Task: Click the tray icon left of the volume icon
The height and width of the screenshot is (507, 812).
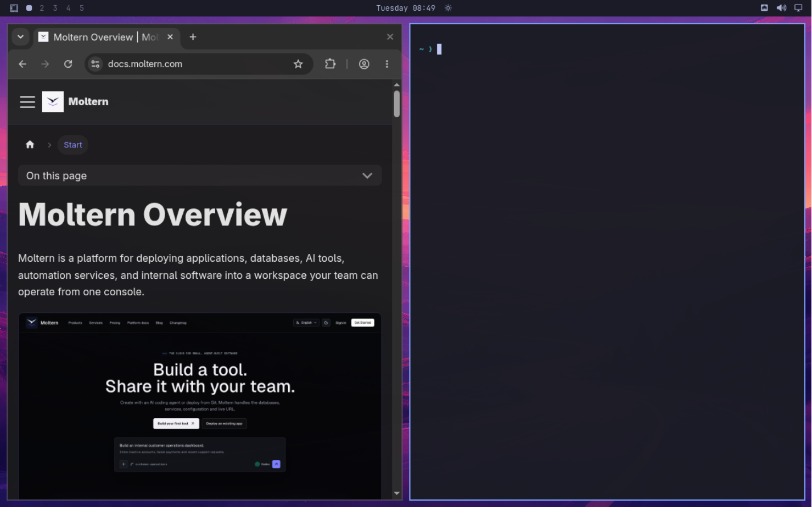Action: click(764, 8)
